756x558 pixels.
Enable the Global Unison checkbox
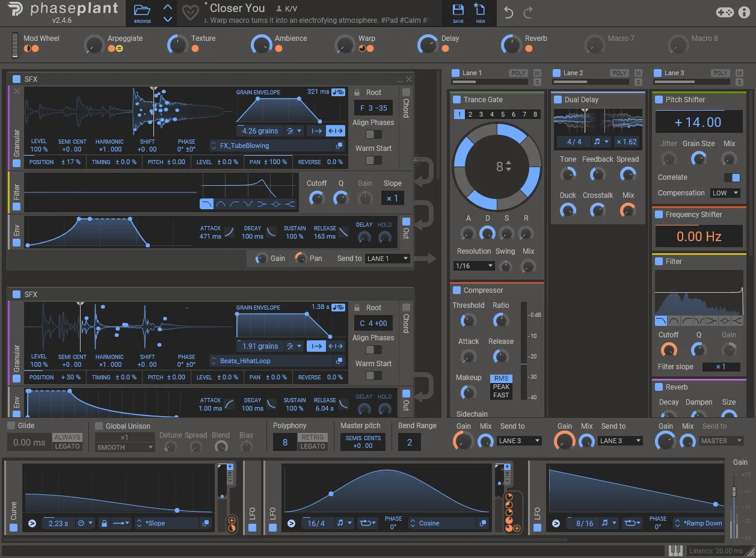pyautogui.click(x=99, y=426)
